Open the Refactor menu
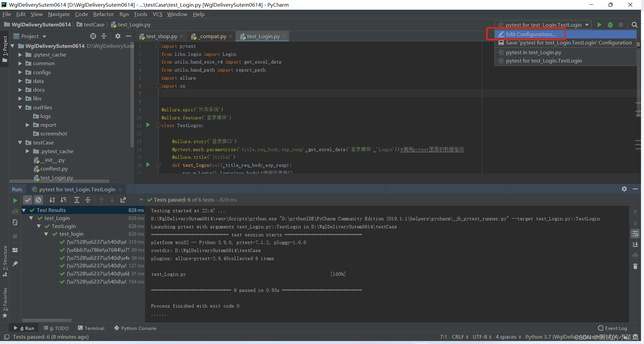 [x=103, y=14]
